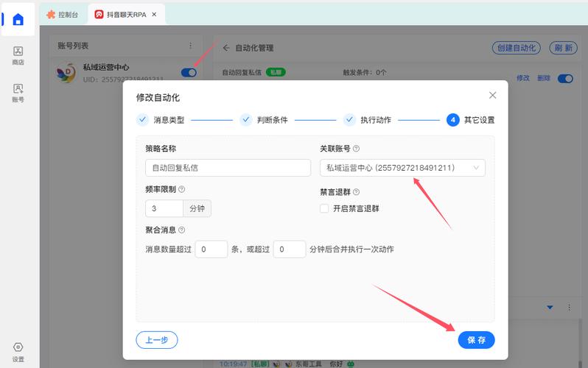Viewport: 588px width, 368px height.
Task: Go to the 消息类型 step
Action: coord(160,120)
